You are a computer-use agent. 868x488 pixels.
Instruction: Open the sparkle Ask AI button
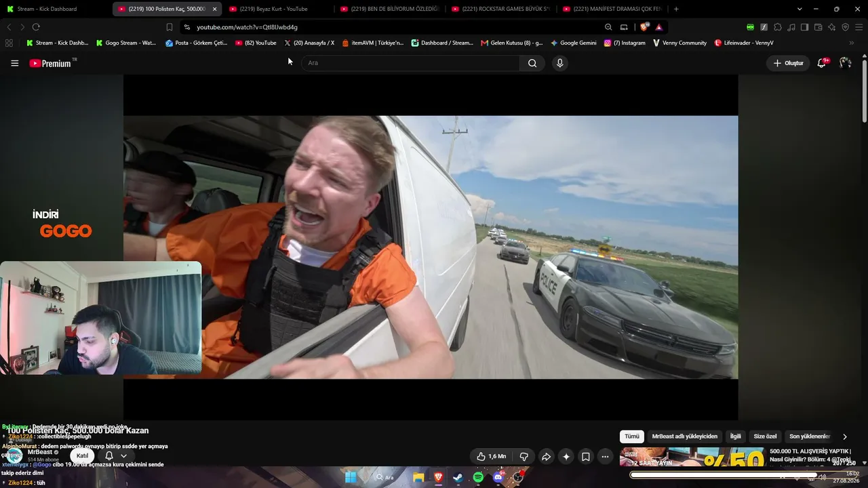point(566,457)
